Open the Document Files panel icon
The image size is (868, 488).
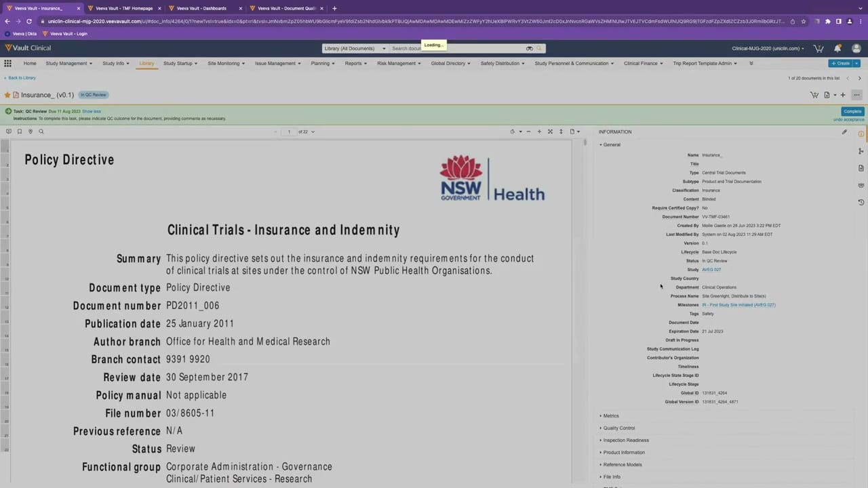click(861, 167)
